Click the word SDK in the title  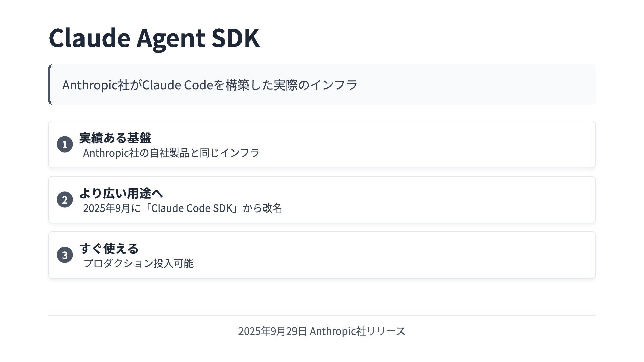(x=235, y=38)
